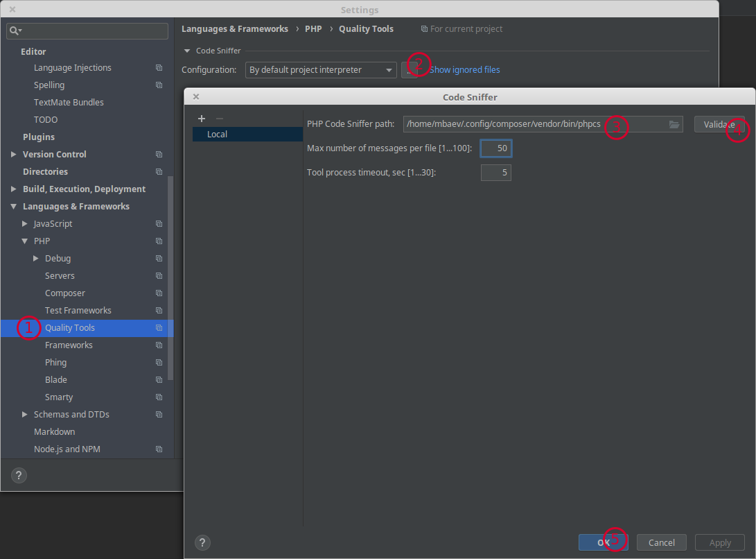The height and width of the screenshot is (559, 756).
Task: Select the Local configuration entry
Action: [x=247, y=134]
